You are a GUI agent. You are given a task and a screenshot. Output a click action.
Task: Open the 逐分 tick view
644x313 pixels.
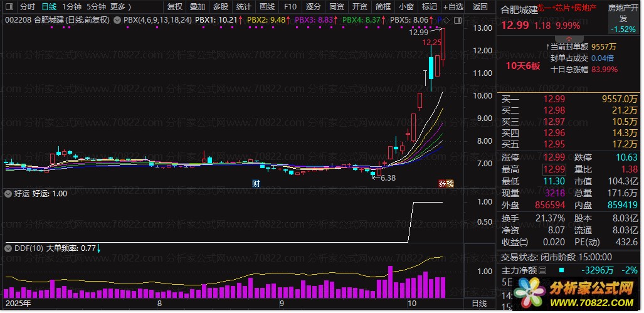(x=314, y=6)
